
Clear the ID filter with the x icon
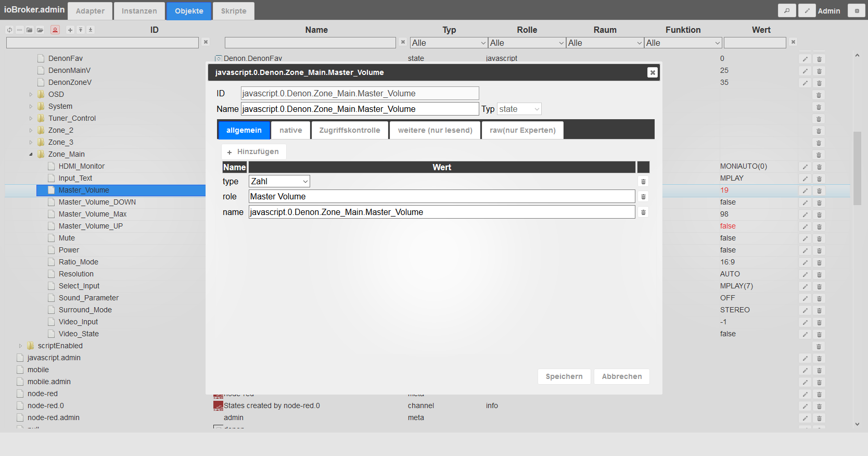coord(206,42)
